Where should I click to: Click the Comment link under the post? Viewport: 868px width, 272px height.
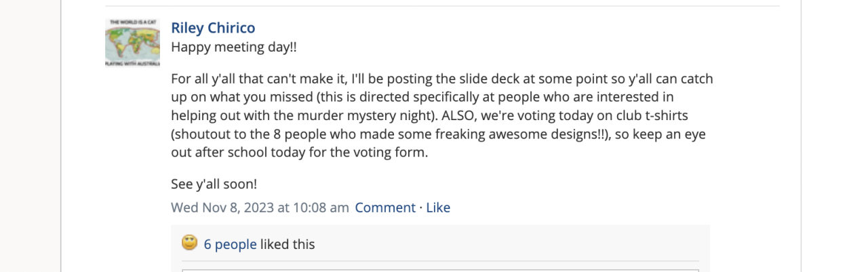pos(385,208)
